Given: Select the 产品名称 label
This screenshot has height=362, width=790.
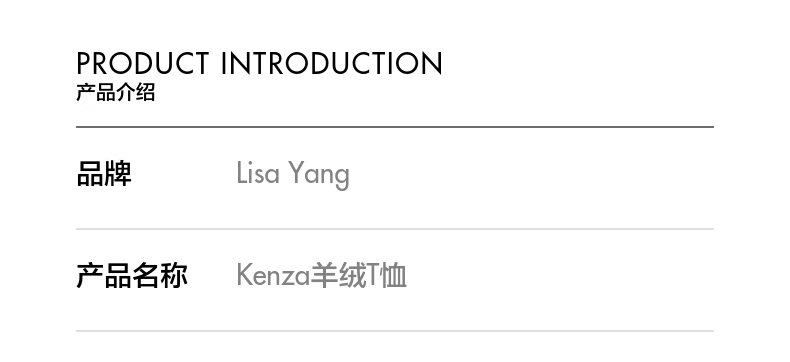Looking at the screenshot, I should [132, 276].
